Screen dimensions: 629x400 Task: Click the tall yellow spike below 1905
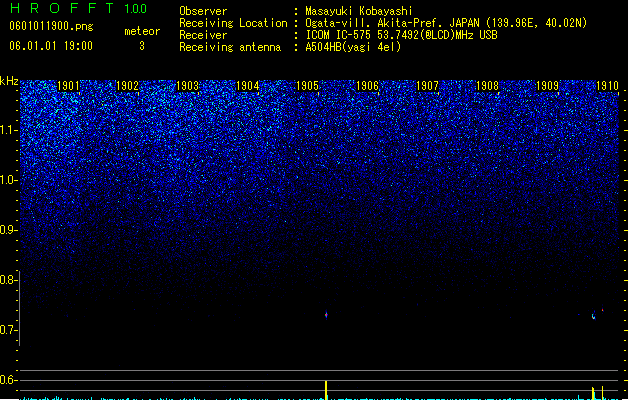pos(326,390)
